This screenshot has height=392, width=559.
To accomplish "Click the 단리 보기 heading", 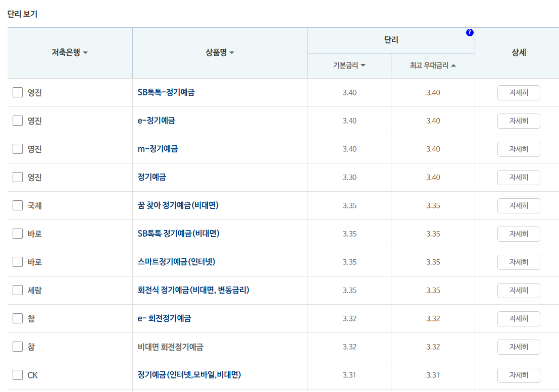I will click(22, 14).
